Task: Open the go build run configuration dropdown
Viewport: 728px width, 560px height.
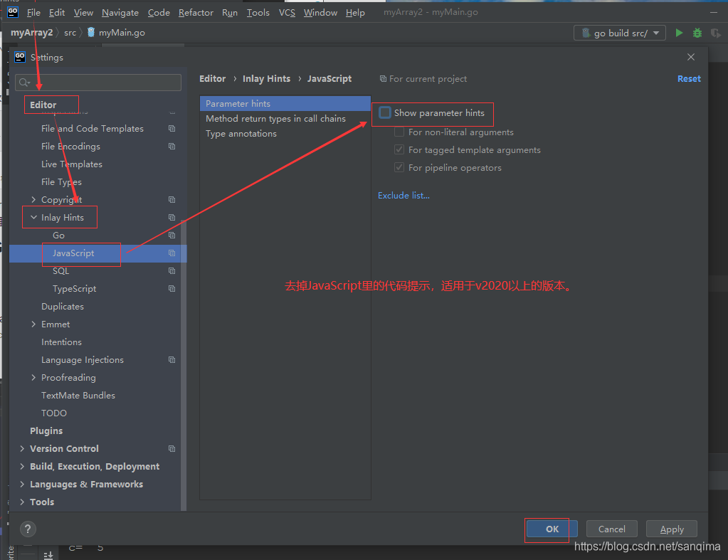Action: (x=619, y=33)
